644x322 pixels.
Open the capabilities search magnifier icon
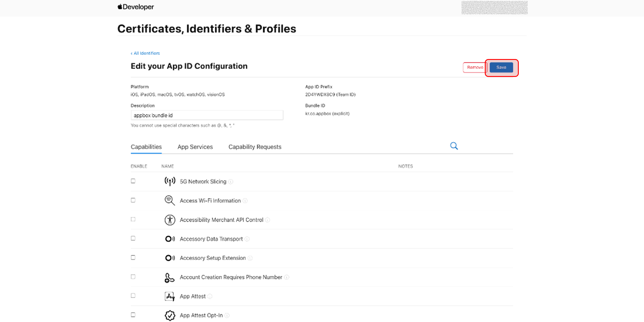click(454, 146)
